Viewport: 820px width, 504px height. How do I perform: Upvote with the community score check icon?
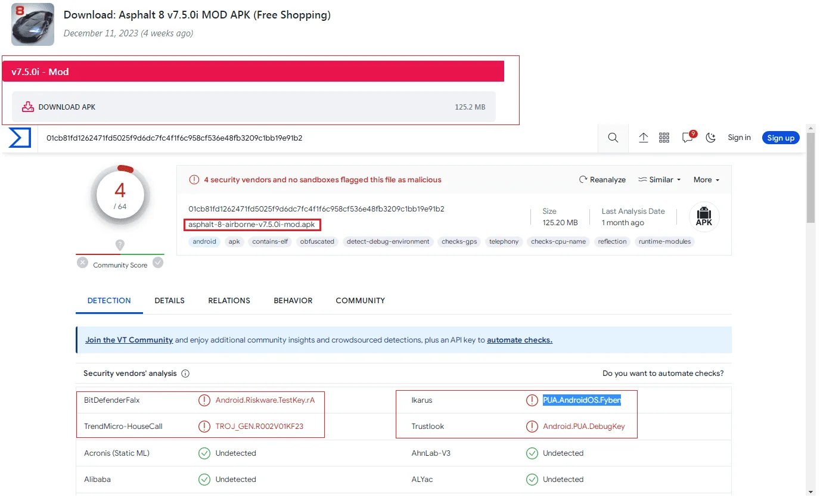click(158, 263)
